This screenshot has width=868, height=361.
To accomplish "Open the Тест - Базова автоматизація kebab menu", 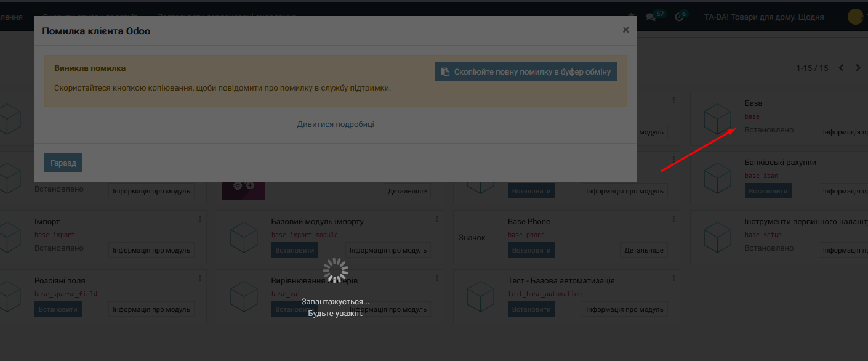I will (x=673, y=278).
